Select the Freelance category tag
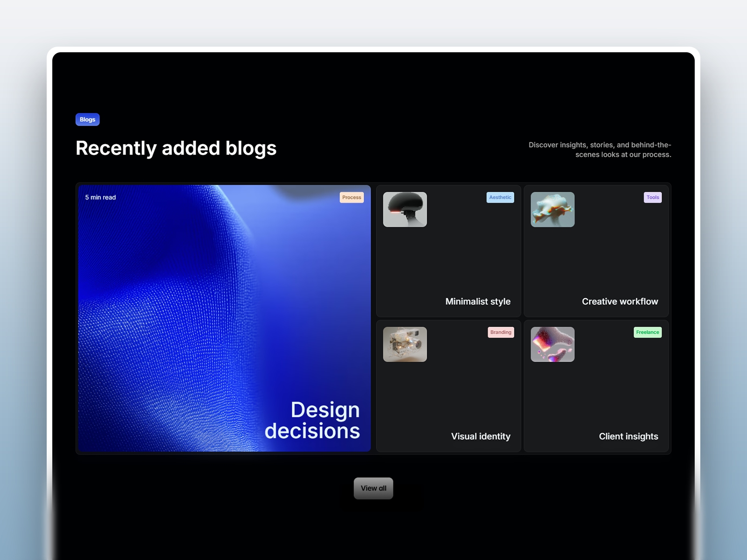747x560 pixels. pos(648,332)
